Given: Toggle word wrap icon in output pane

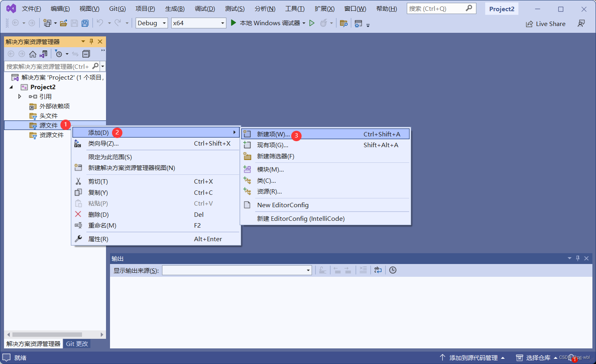Looking at the screenshot, I should pyautogui.click(x=378, y=270).
